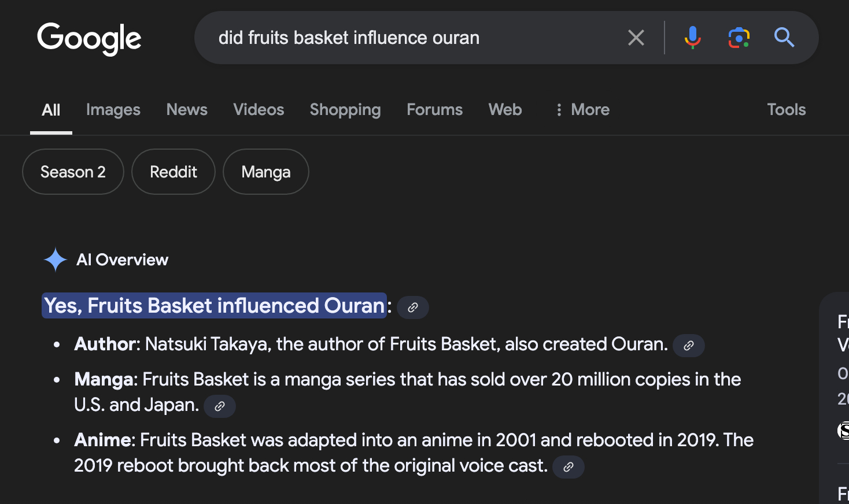Image resolution: width=849 pixels, height=504 pixels.
Task: Submit search with the magnifying glass icon
Action: pyautogui.click(x=784, y=38)
